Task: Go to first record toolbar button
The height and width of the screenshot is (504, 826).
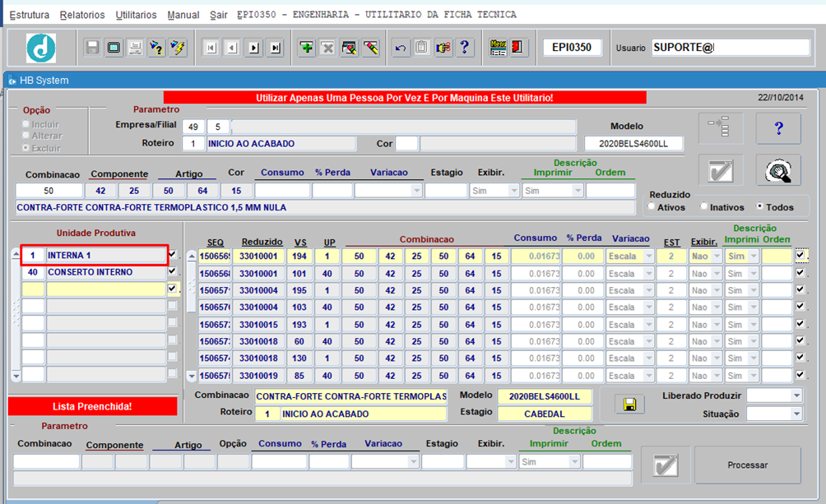Action: coord(211,48)
